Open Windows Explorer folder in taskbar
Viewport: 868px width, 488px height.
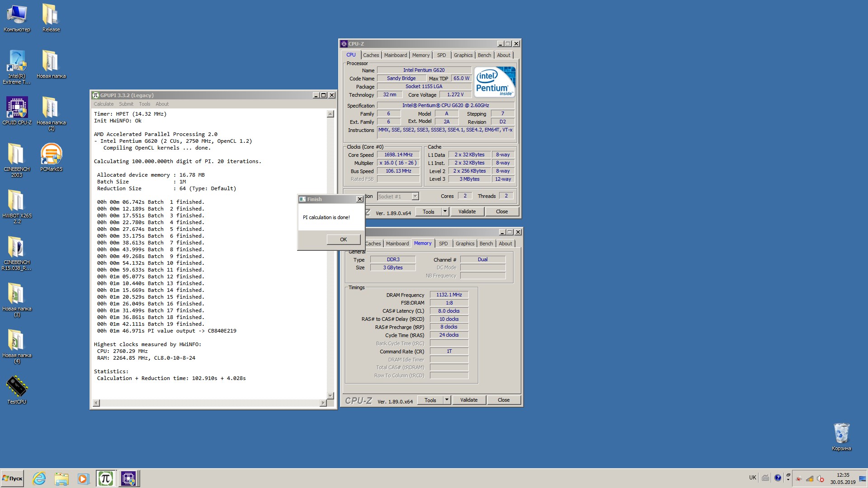[61, 479]
